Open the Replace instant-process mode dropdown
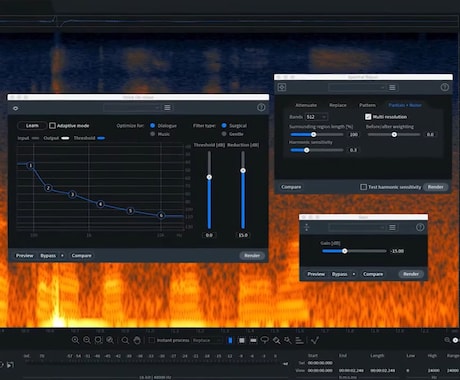The image size is (460, 380). (207, 340)
